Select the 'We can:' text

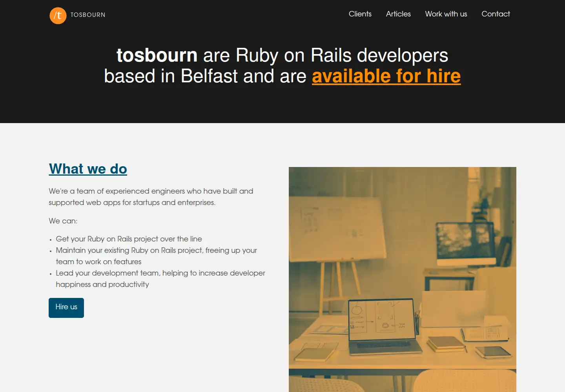coord(63,221)
